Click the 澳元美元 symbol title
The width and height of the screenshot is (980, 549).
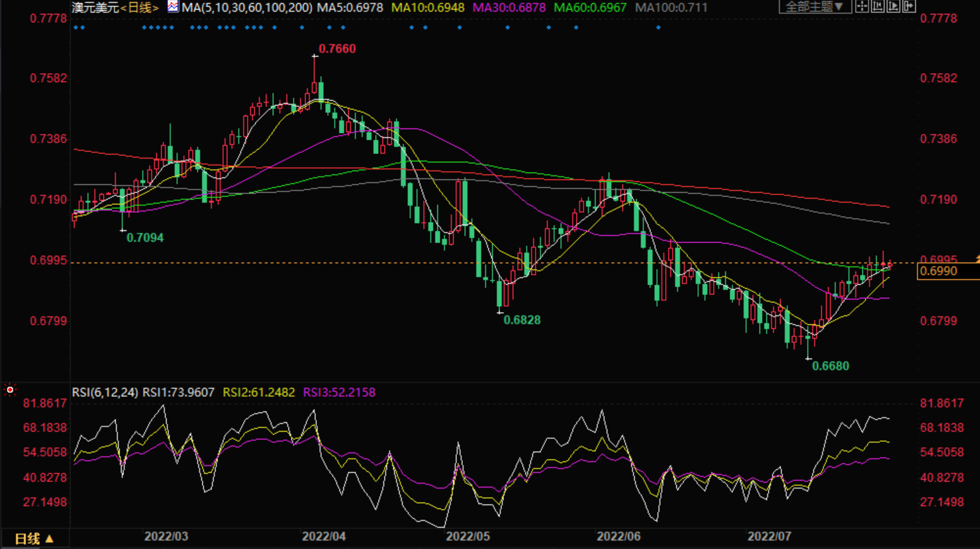pos(95,8)
